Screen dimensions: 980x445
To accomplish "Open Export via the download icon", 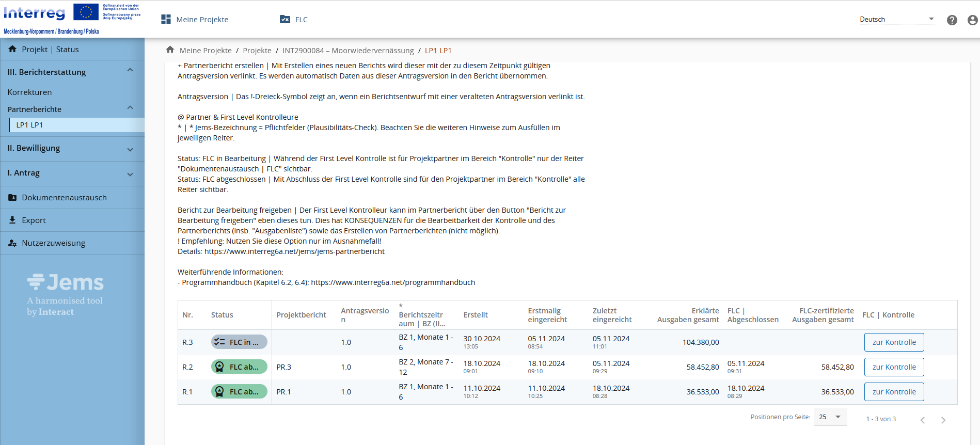I will pyautogui.click(x=12, y=220).
